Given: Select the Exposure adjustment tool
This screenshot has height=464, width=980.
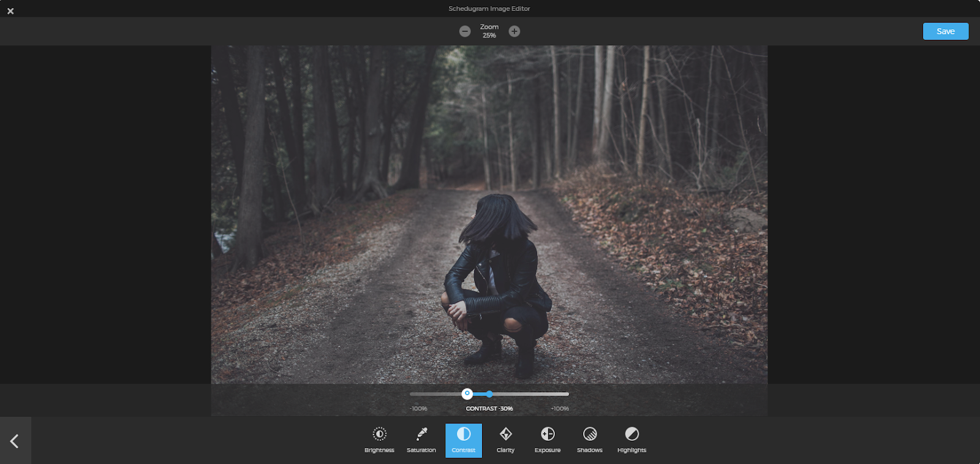Looking at the screenshot, I should (548, 440).
